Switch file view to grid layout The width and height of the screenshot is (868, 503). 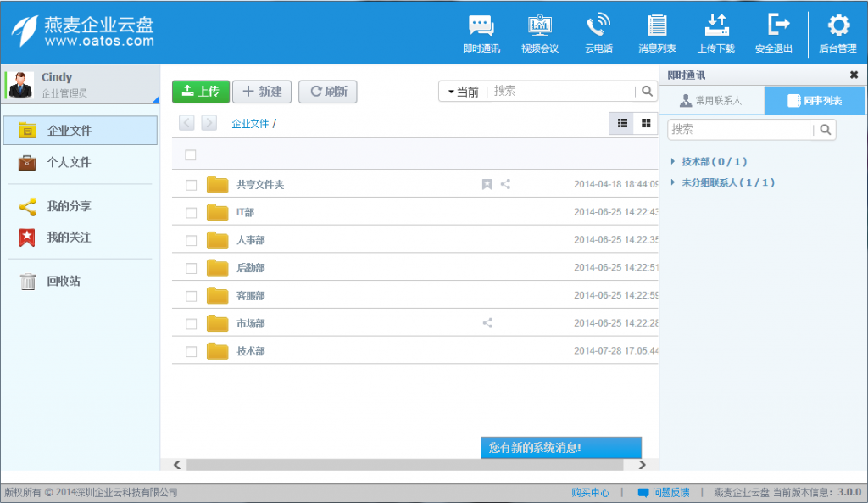[645, 123]
